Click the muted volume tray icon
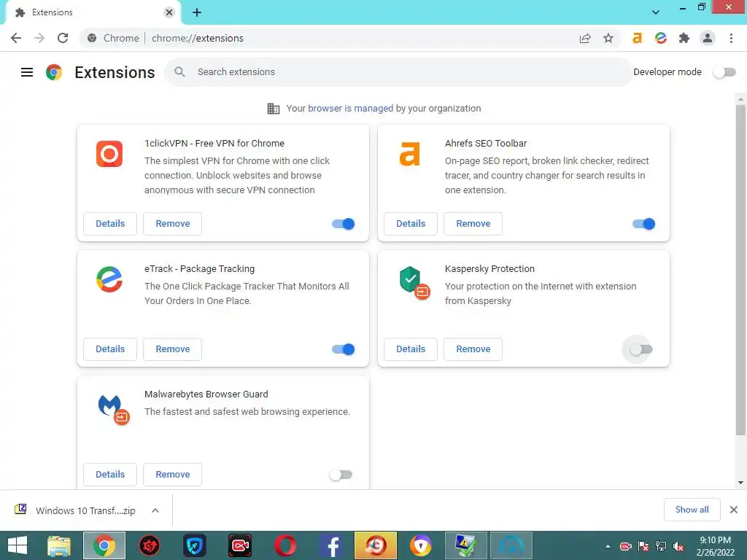Screen dimensions: 747x560 coord(678,546)
